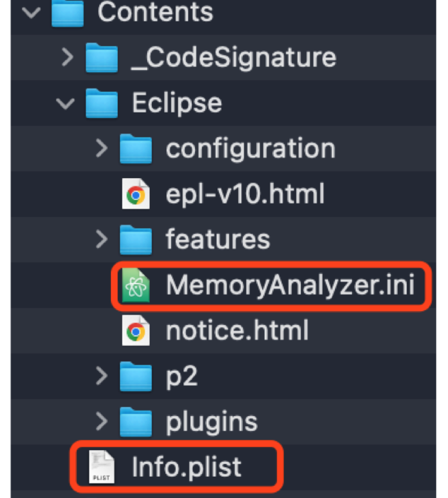Click the p2 folder icon
The width and height of the screenshot is (448, 498).
[136, 376]
